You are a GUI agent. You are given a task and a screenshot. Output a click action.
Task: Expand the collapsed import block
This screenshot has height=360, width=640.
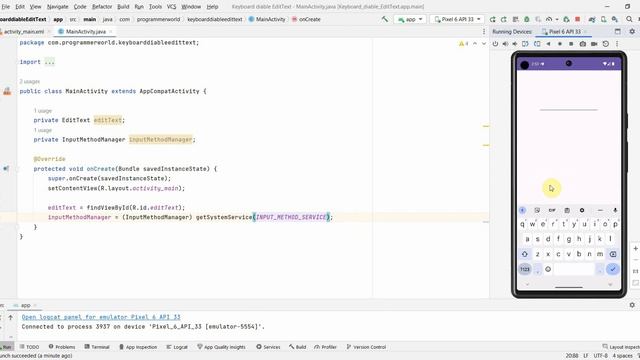tap(49, 62)
